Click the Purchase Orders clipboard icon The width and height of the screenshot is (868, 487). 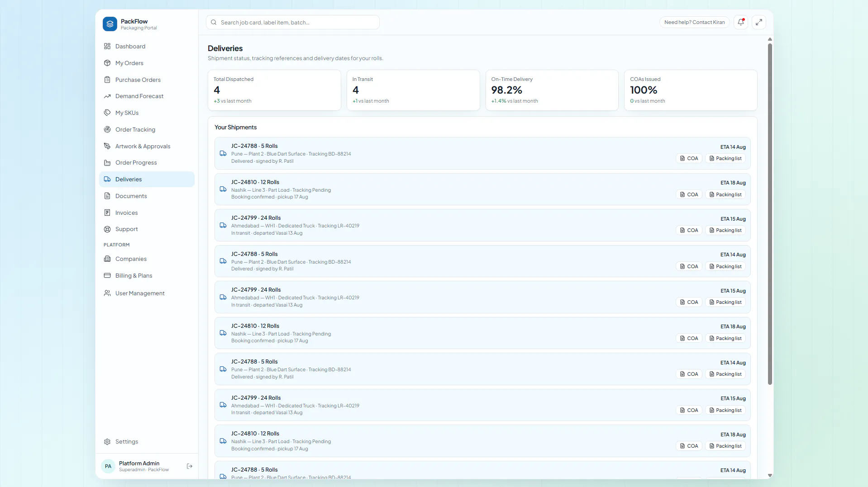107,80
